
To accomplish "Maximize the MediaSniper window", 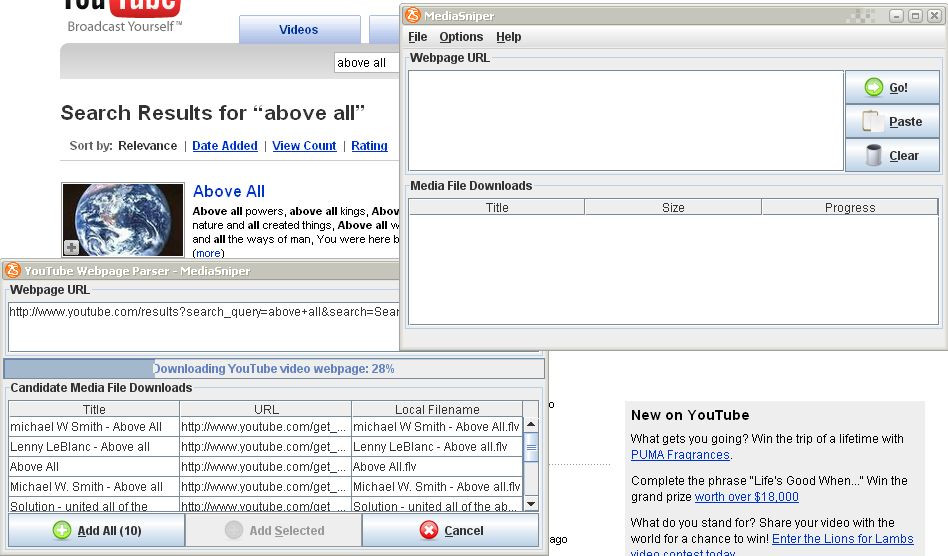I will click(915, 16).
